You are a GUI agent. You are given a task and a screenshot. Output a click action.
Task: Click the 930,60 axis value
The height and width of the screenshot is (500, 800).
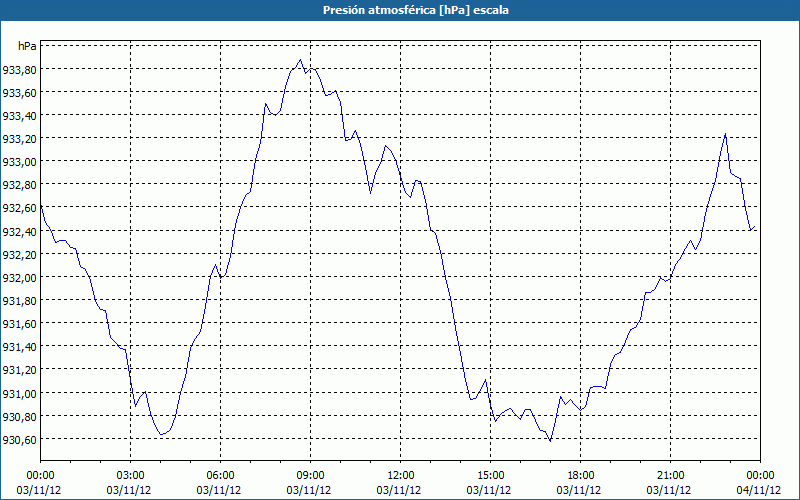pyautogui.click(x=19, y=439)
